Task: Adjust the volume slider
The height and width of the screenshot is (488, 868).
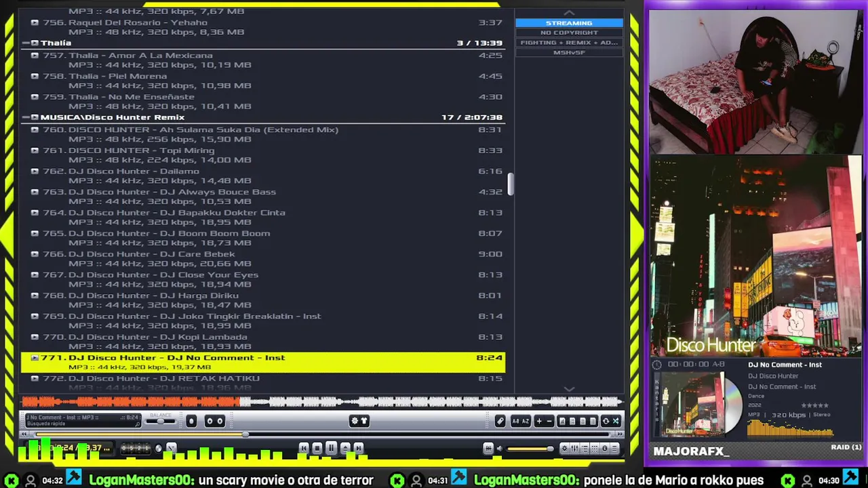Action: click(530, 449)
